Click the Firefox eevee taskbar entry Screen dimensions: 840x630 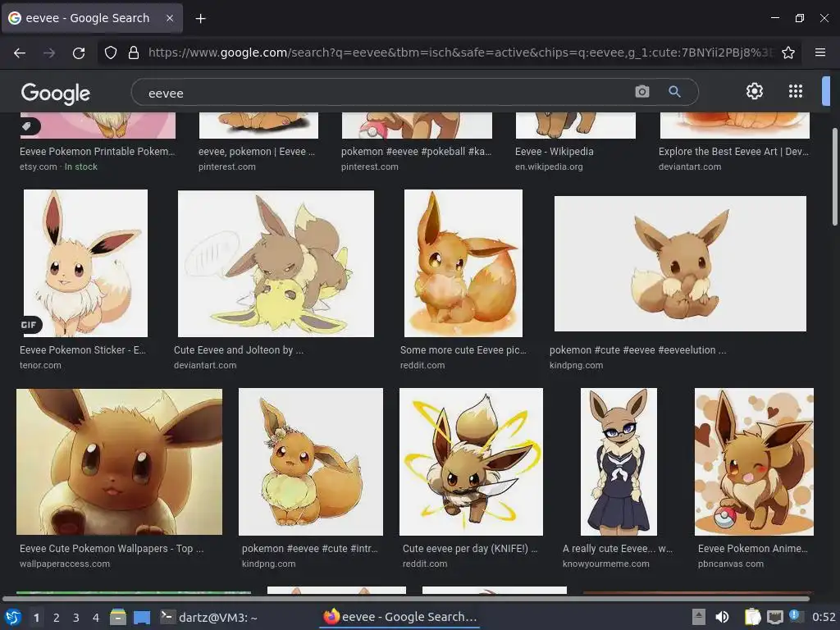[399, 617]
